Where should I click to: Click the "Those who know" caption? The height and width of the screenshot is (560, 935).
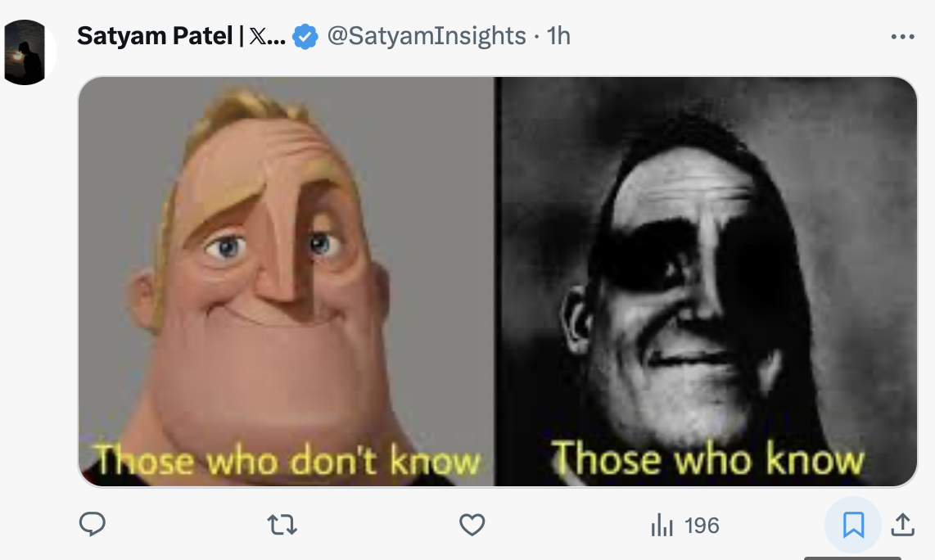(x=707, y=458)
